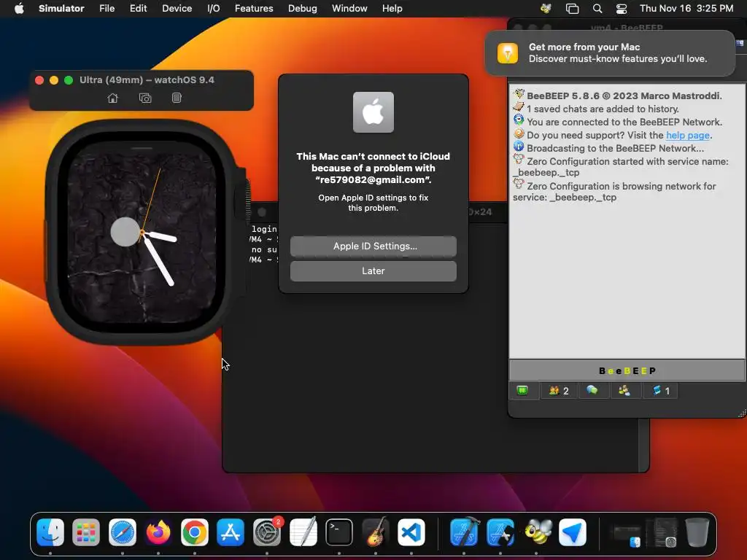Open TextEdit from the Dock
The width and height of the screenshot is (747, 560).
(303, 532)
